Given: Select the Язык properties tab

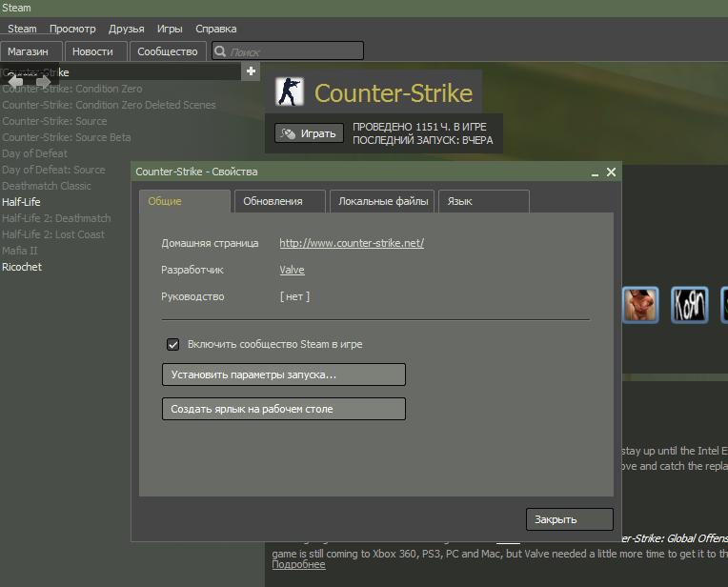Looking at the screenshot, I should pos(484,201).
